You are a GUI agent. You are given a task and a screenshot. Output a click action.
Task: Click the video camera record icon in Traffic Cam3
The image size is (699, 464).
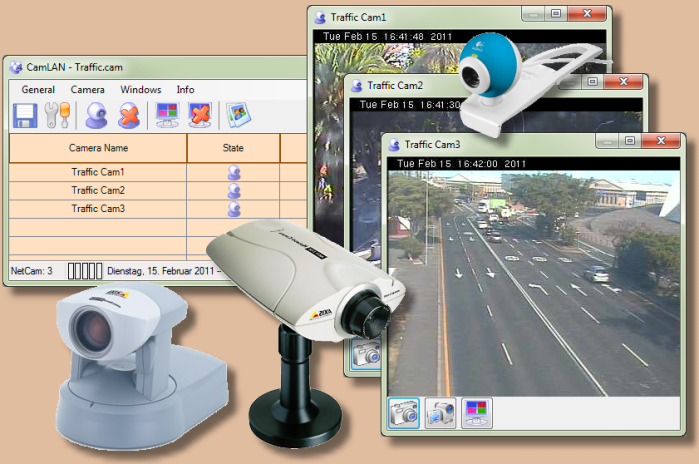click(440, 413)
